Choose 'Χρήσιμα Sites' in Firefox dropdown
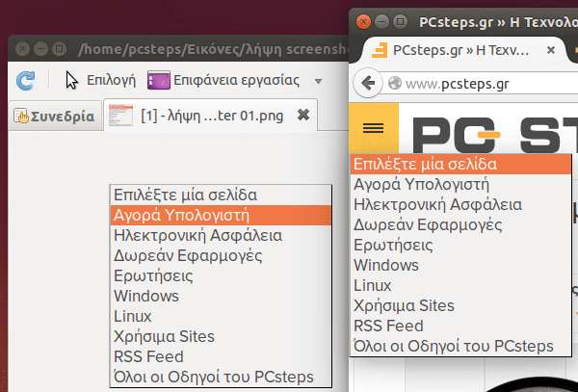 [460, 305]
